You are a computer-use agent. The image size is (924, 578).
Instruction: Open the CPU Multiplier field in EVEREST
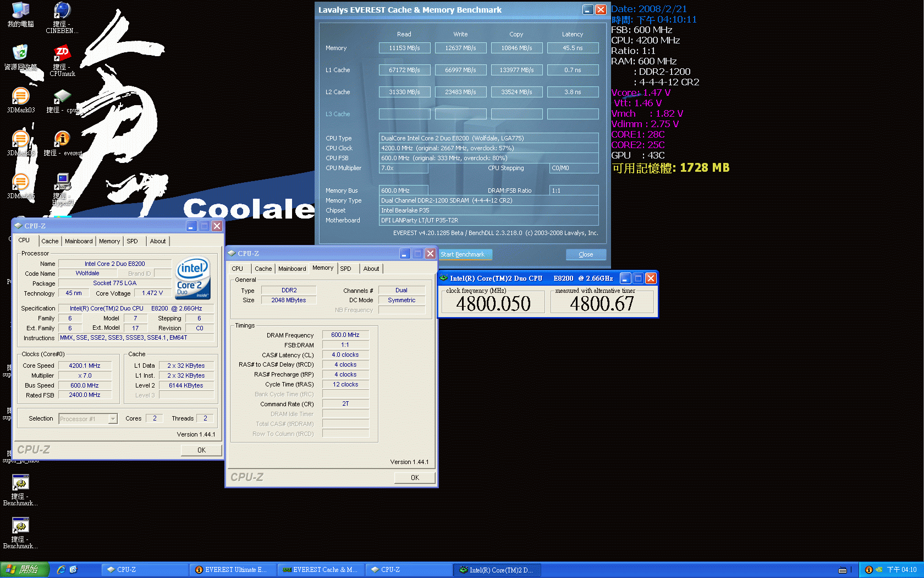[403, 168]
